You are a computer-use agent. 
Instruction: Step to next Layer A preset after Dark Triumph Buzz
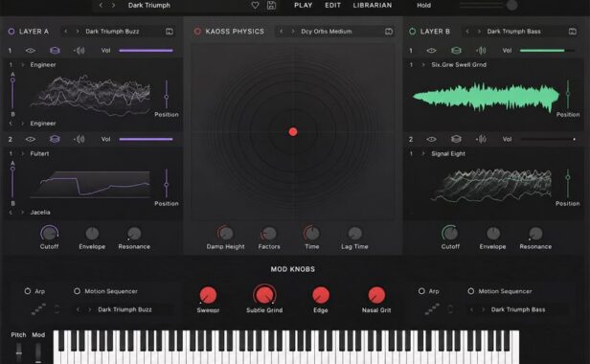(x=78, y=32)
